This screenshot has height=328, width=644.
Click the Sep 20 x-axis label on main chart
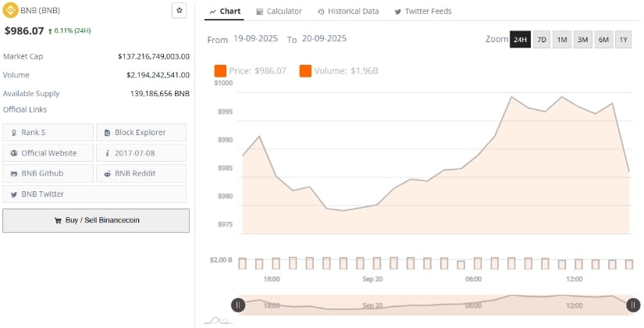tap(372, 279)
